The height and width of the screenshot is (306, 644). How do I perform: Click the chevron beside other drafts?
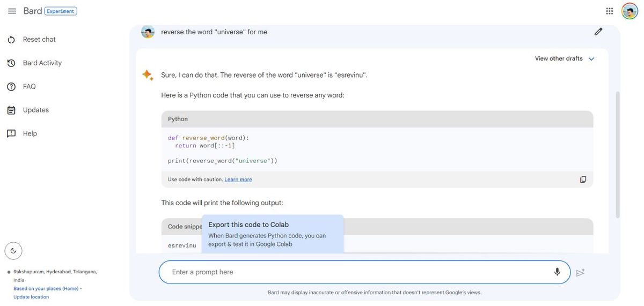coord(591,59)
